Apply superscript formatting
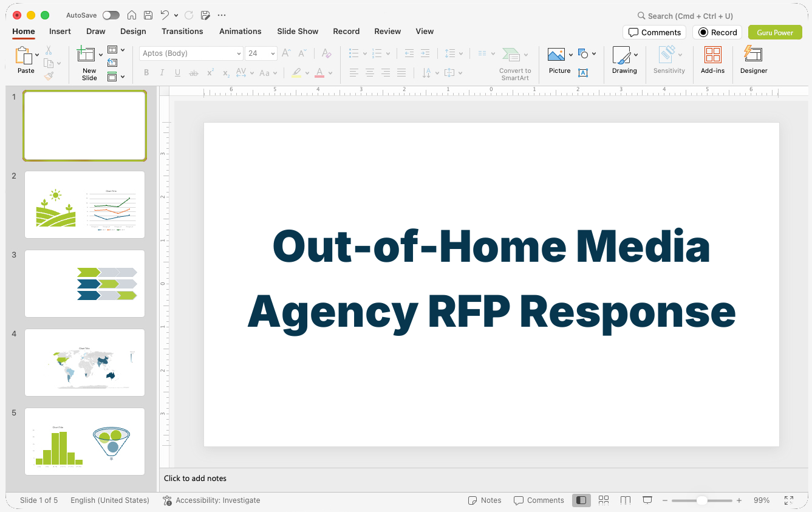This screenshot has width=812, height=512. pos(210,73)
